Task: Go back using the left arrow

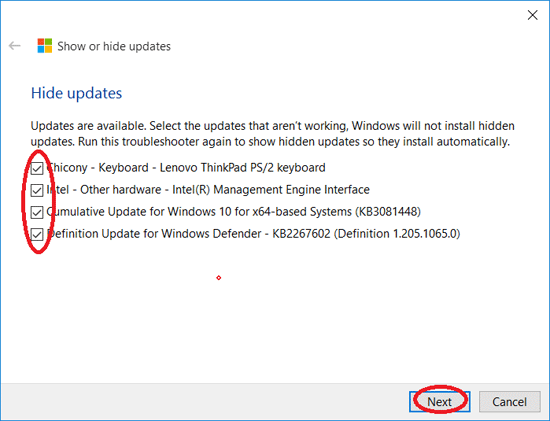Action: point(14,46)
